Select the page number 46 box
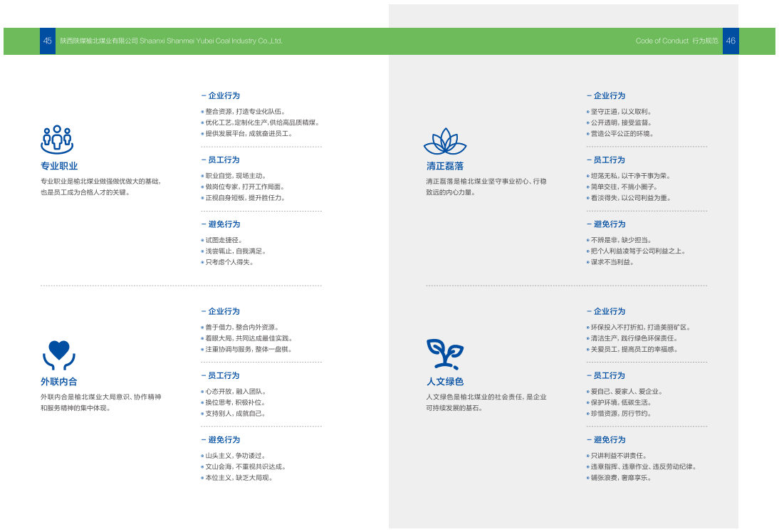779x532 pixels. 731,41
